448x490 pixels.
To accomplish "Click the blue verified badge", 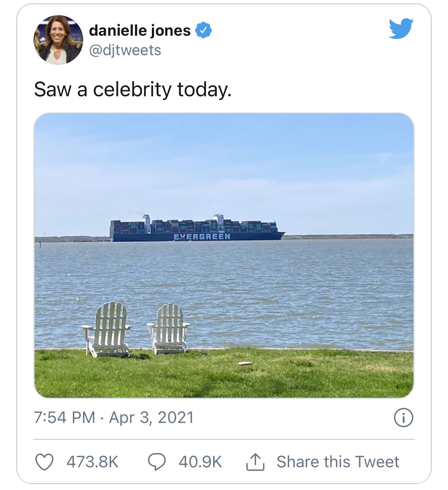I will (x=203, y=30).
